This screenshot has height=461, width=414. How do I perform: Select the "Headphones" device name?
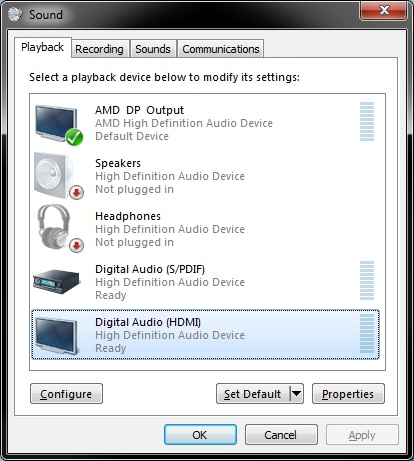(128, 216)
